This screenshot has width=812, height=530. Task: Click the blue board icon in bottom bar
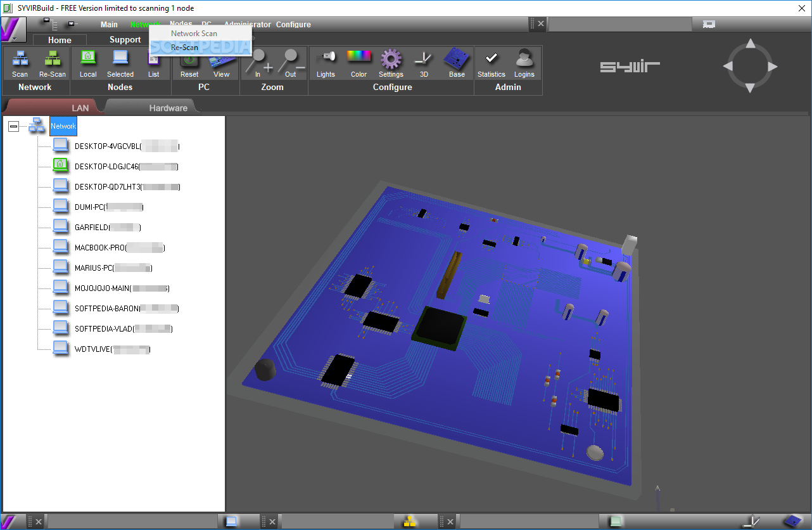[x=792, y=521]
